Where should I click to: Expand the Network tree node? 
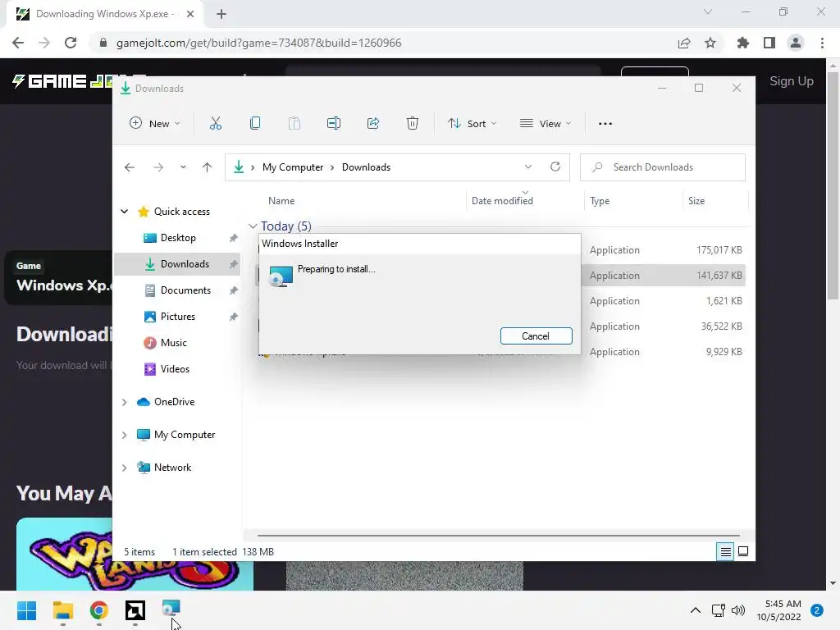coord(125,468)
